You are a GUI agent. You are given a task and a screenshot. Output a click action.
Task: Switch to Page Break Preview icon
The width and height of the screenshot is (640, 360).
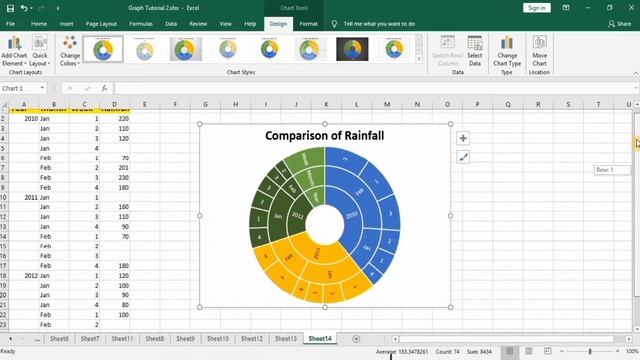point(547,351)
